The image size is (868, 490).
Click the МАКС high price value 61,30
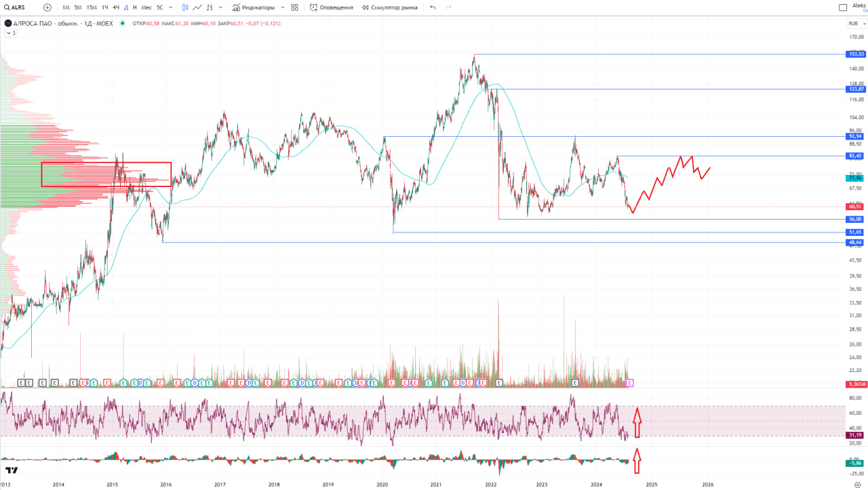point(182,23)
